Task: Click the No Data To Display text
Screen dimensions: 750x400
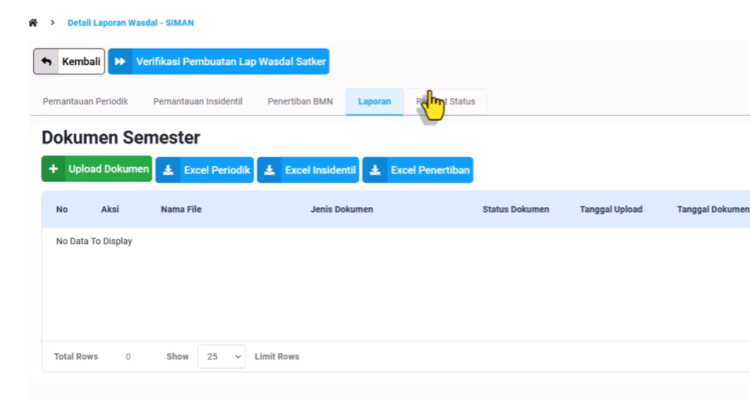Action: 94,241
